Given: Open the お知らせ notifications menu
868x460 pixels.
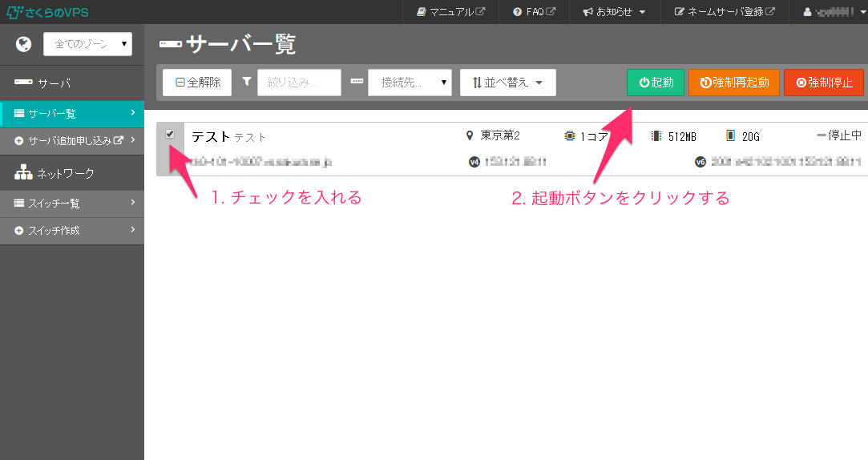Looking at the screenshot, I should tap(614, 12).
